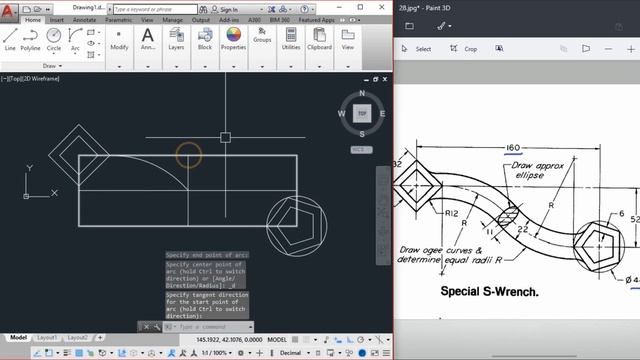Toggle the 3D view flag icon in Paint 3D
The height and width of the screenshot is (360, 640).
[586, 49]
